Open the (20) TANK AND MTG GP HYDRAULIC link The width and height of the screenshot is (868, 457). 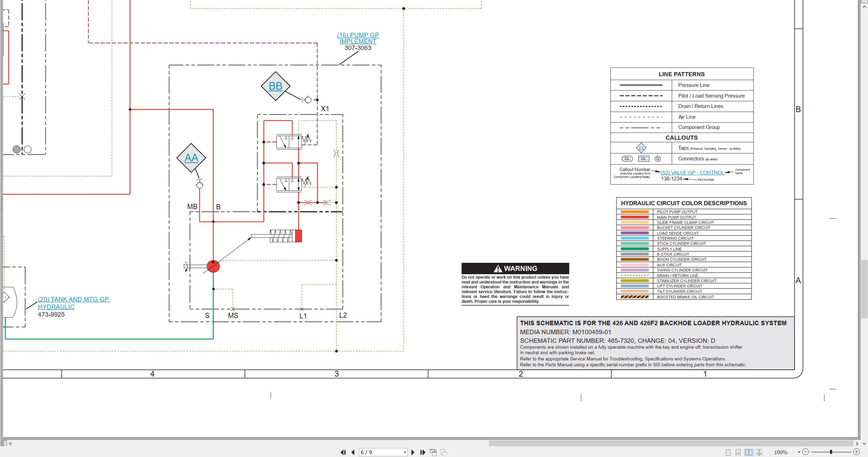[74, 303]
